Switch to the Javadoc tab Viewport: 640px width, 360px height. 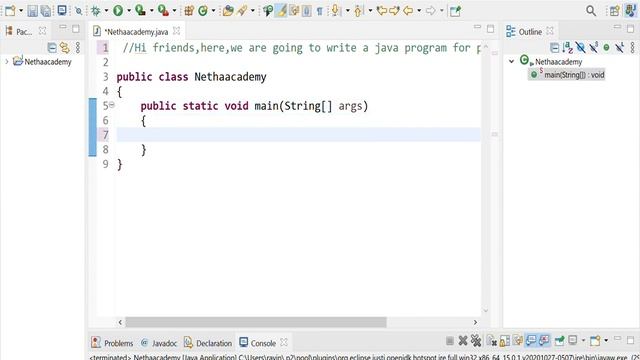(x=159, y=343)
